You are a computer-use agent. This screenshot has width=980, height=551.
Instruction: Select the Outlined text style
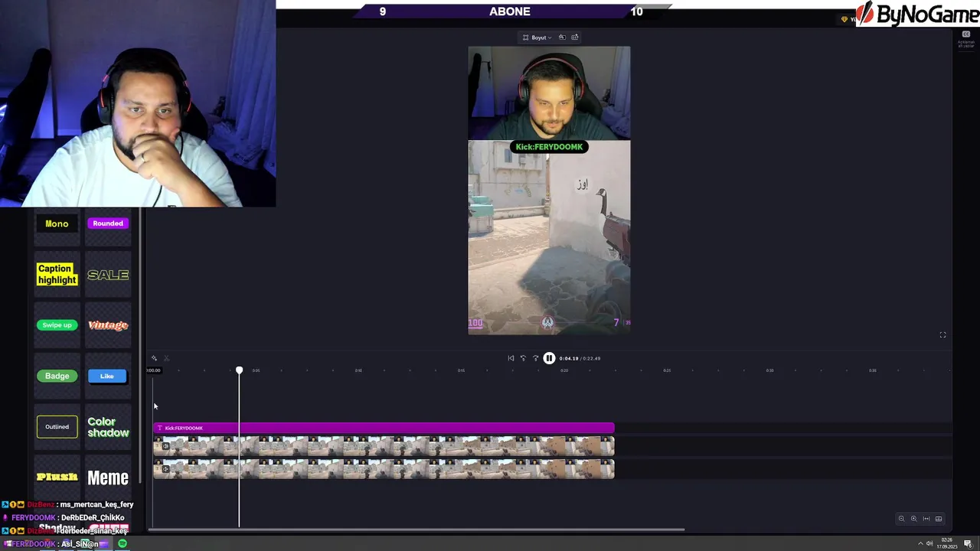tap(57, 427)
